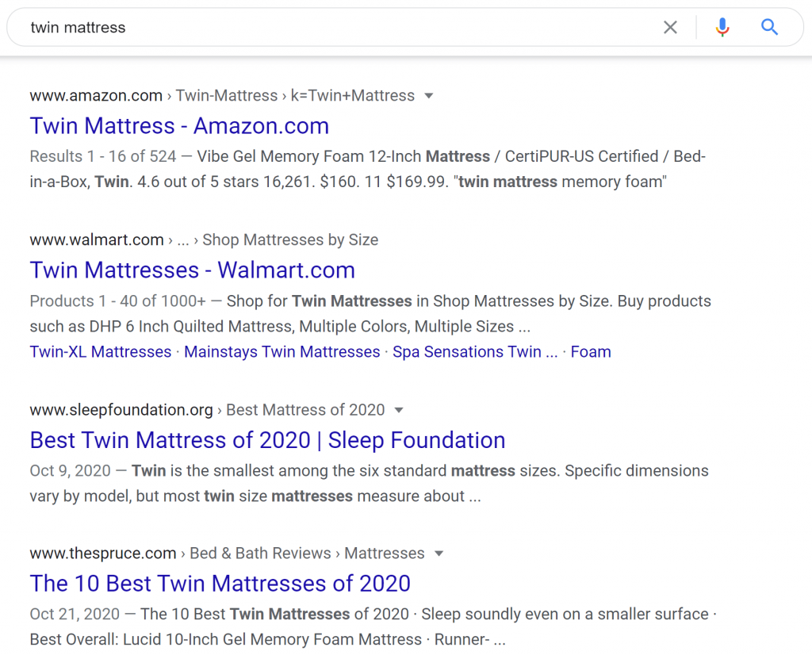Viewport: 812px width, 655px height.
Task: Open 'The 10 Best Twin Mattresses of 2020'
Action: click(x=220, y=584)
